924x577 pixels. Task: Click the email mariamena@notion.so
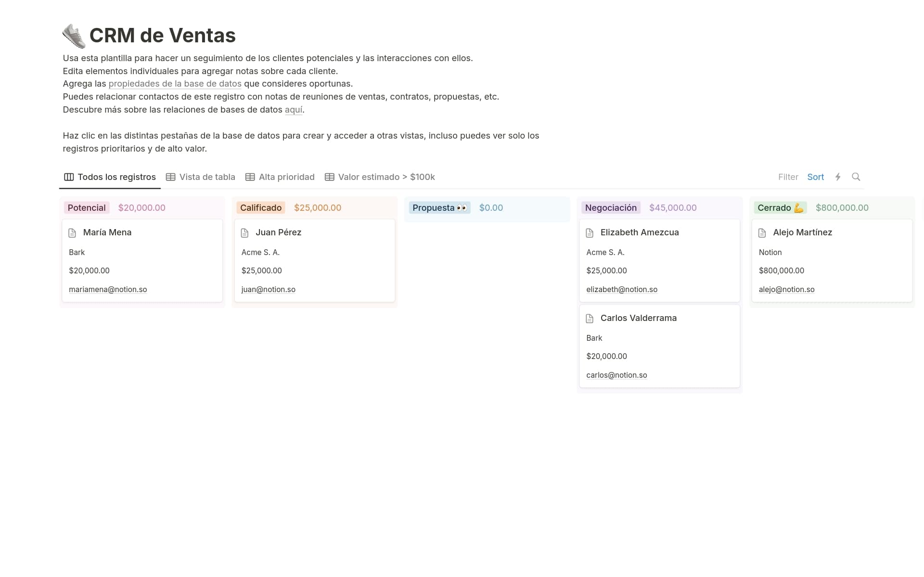point(108,289)
